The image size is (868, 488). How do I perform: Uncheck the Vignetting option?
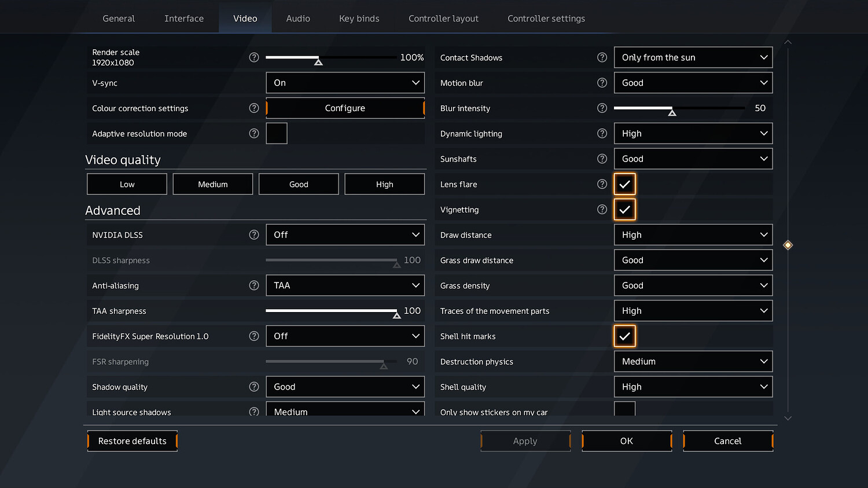[x=624, y=209]
